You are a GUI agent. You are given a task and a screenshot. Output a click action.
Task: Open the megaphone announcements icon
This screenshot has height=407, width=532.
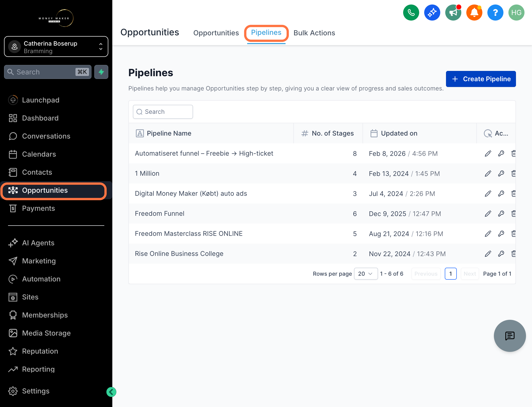(453, 13)
